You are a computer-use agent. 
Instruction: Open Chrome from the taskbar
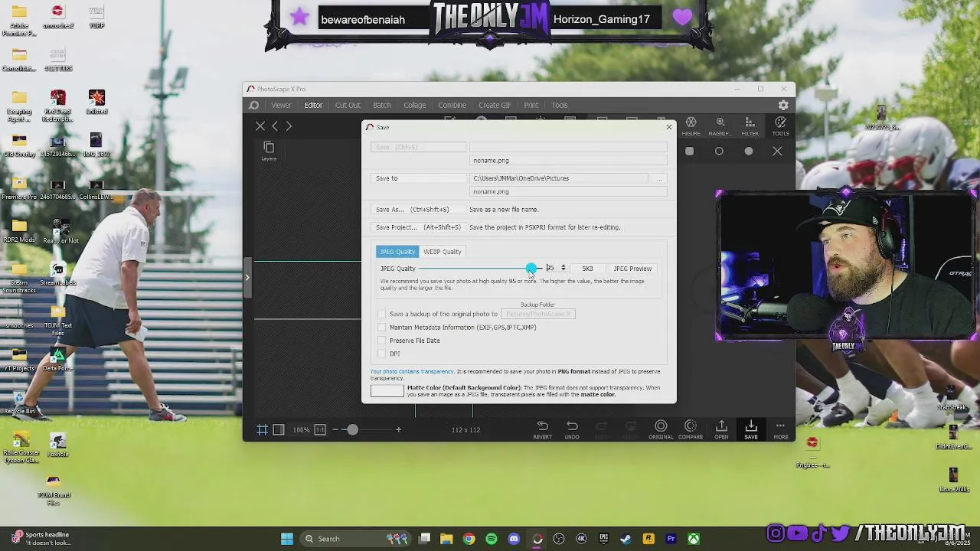click(x=469, y=539)
